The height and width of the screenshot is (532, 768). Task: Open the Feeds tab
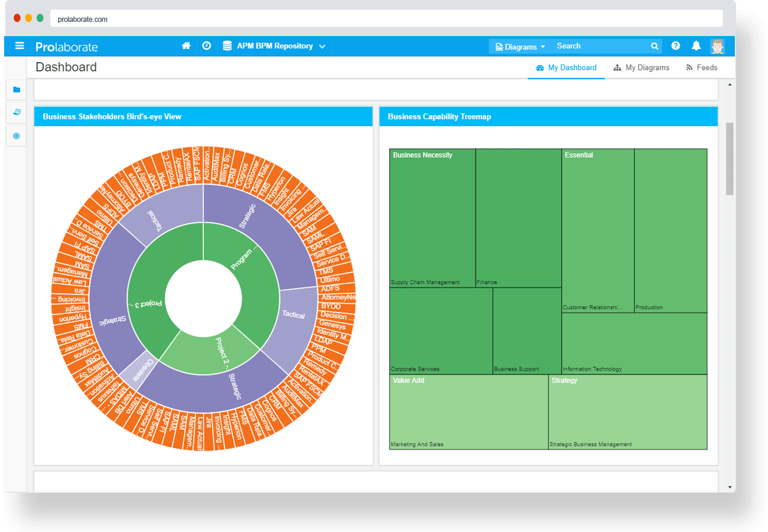pos(702,67)
